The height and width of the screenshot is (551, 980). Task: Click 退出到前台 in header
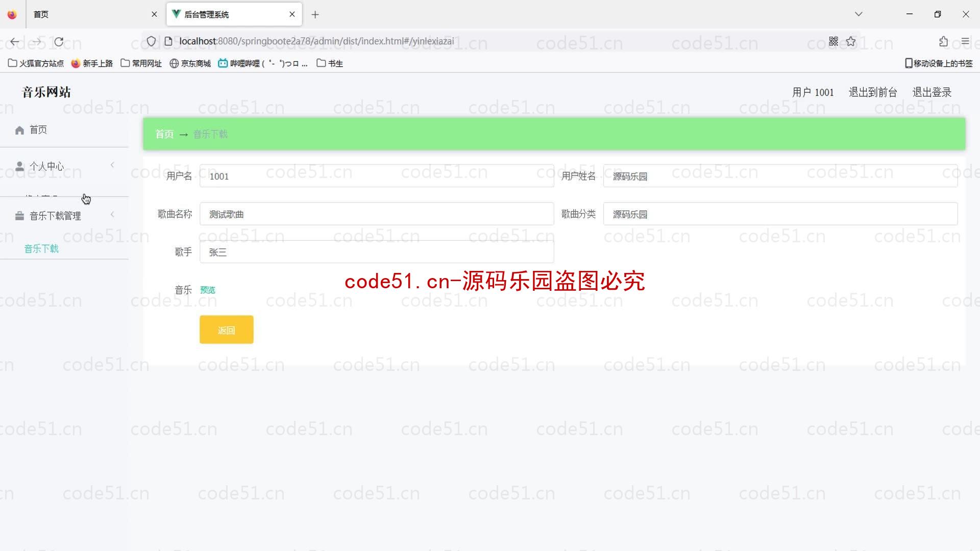(873, 92)
